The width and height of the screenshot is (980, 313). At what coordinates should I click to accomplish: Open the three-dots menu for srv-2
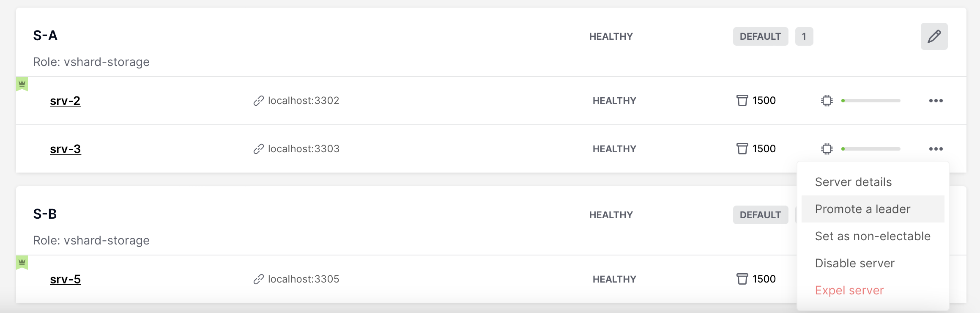(936, 101)
